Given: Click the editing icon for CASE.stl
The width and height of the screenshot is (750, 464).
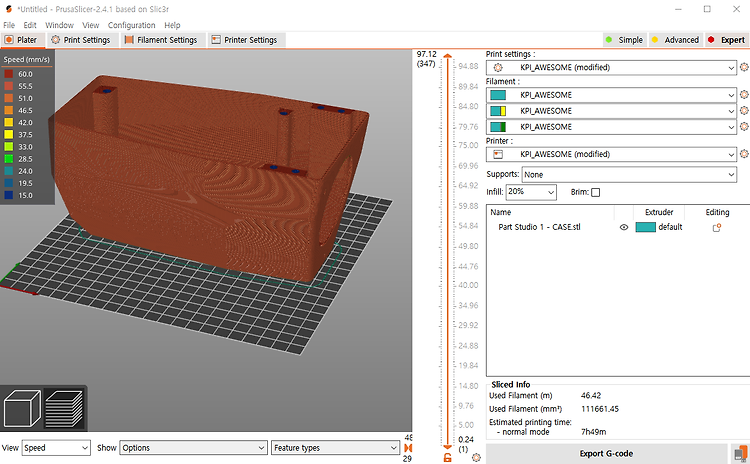Looking at the screenshot, I should click(x=717, y=228).
